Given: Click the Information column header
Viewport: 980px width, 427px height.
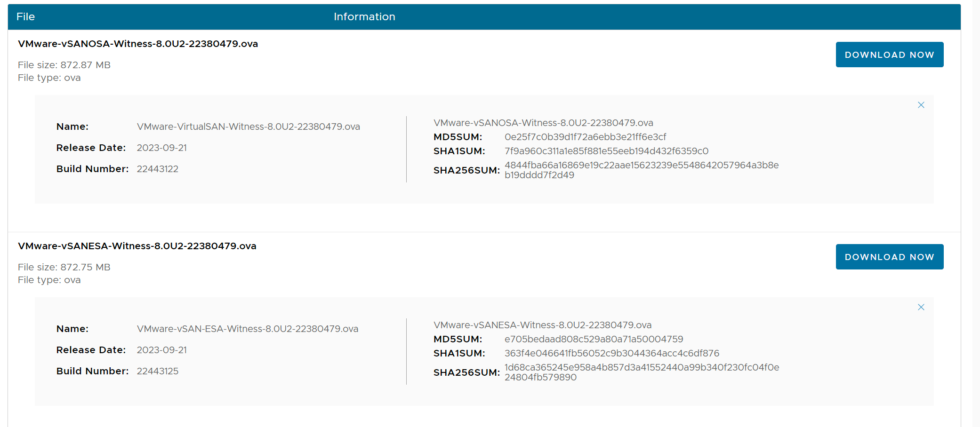Looking at the screenshot, I should tap(364, 17).
